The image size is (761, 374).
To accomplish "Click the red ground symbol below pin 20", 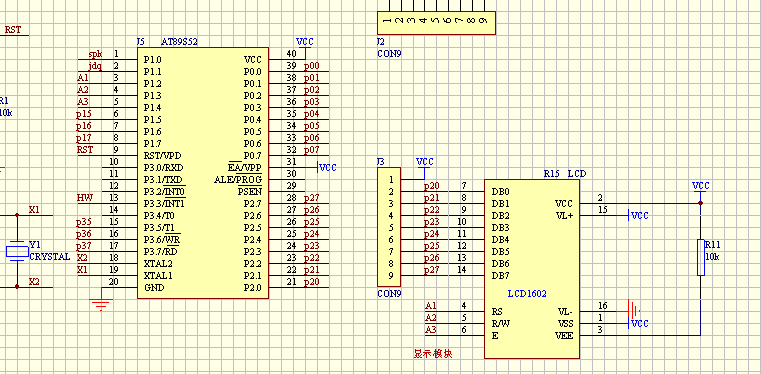I will 101,301.
